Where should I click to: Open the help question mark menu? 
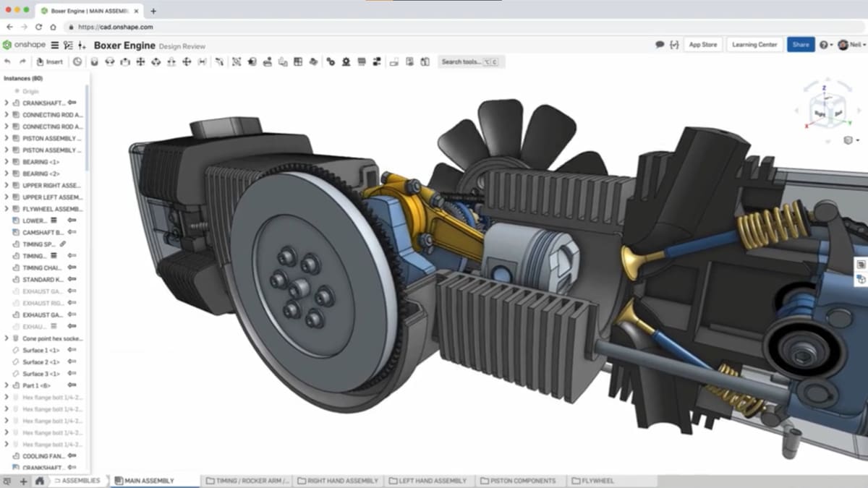point(825,45)
